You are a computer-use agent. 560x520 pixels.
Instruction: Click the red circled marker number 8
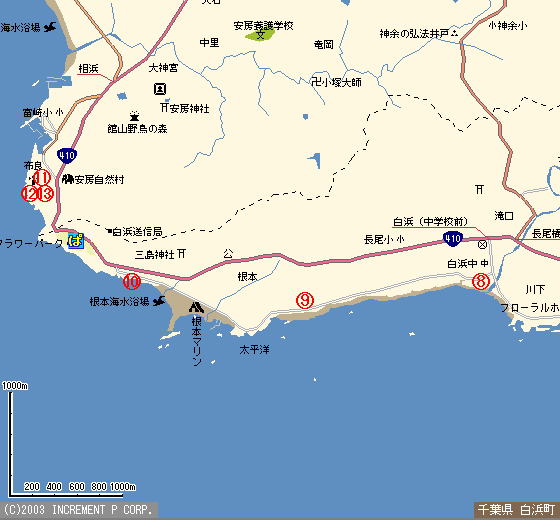coord(481,281)
